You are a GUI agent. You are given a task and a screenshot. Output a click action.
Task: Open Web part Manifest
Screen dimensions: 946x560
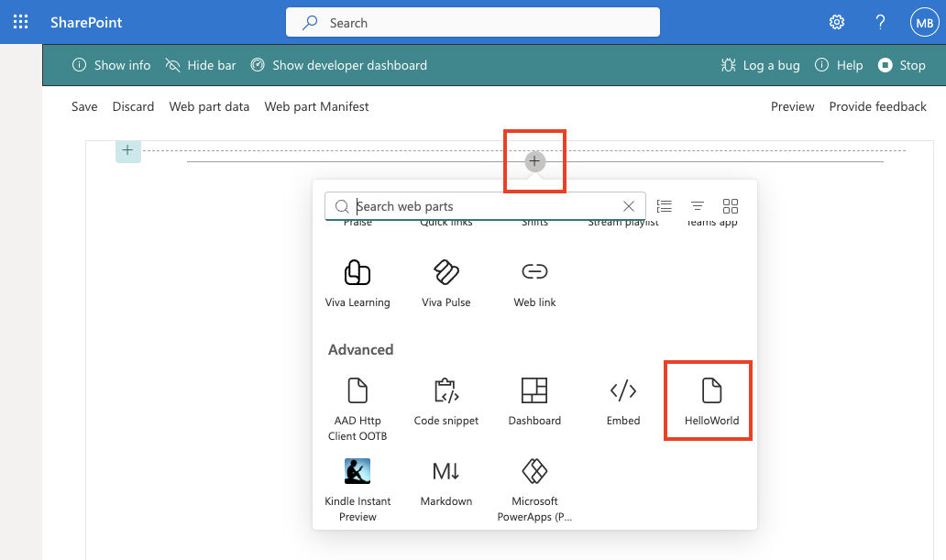pos(316,107)
